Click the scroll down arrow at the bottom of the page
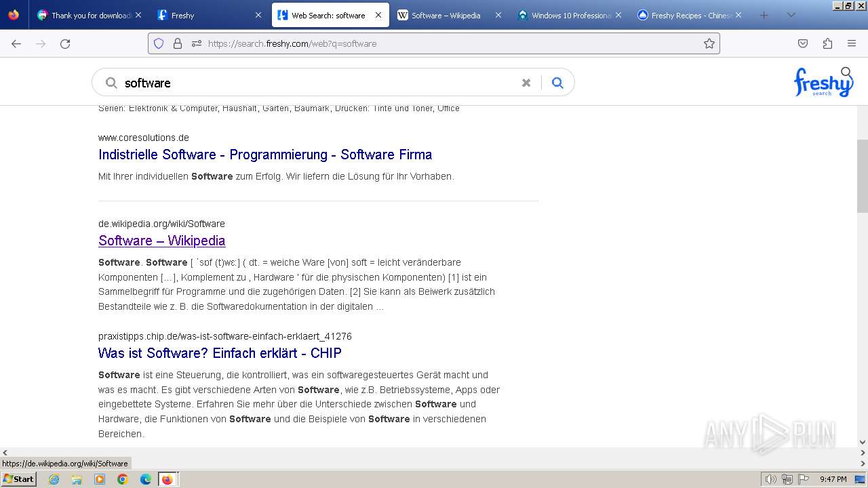Image resolution: width=868 pixels, height=488 pixels. coord(862,442)
